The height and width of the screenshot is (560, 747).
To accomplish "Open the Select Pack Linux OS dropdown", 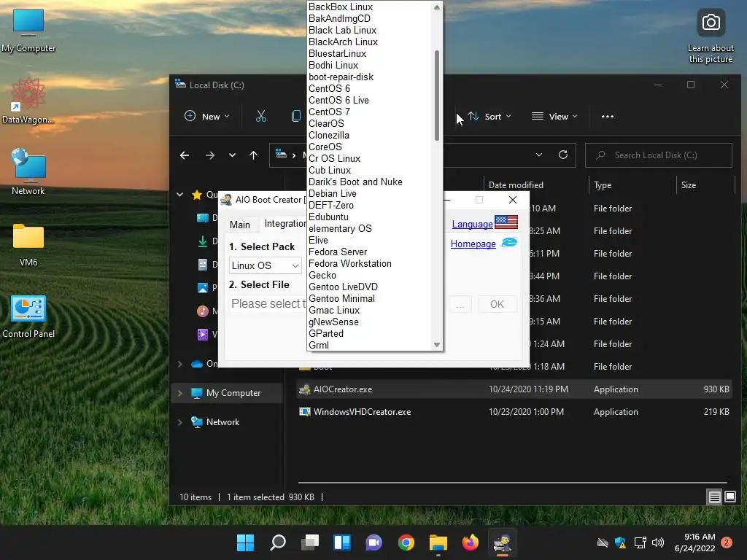I will click(x=266, y=265).
